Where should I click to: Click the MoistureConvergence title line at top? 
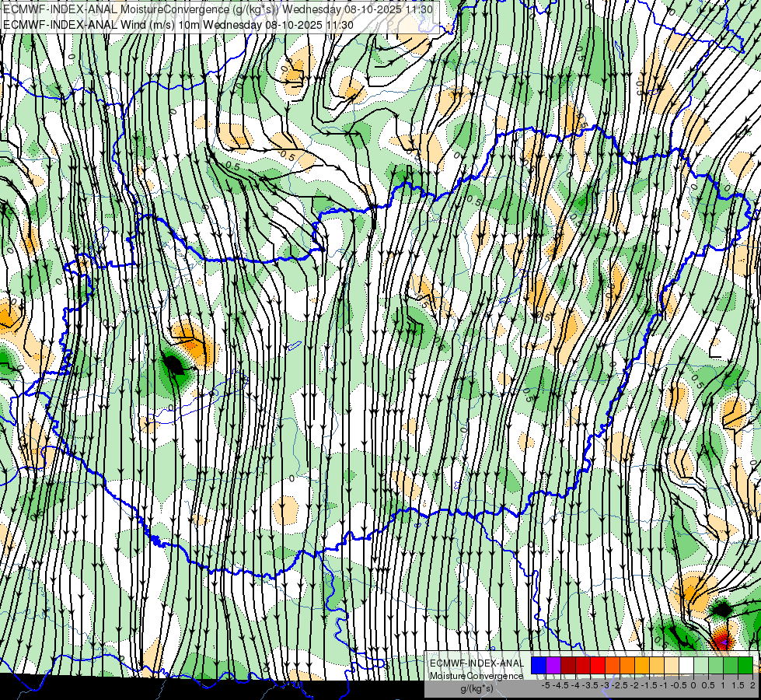coord(218,9)
